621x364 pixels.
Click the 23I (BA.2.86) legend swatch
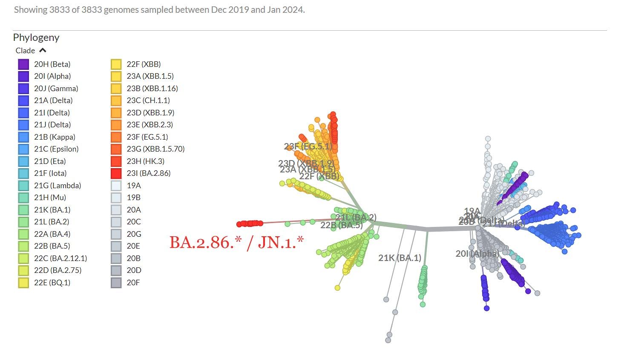click(116, 173)
